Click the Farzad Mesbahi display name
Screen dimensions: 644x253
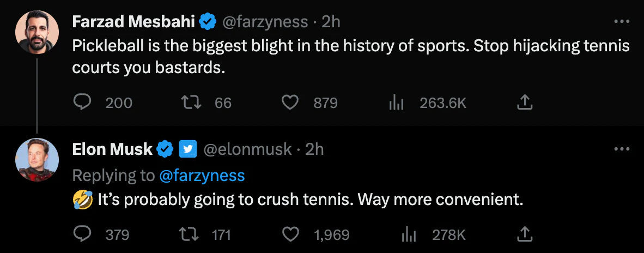[x=133, y=22]
